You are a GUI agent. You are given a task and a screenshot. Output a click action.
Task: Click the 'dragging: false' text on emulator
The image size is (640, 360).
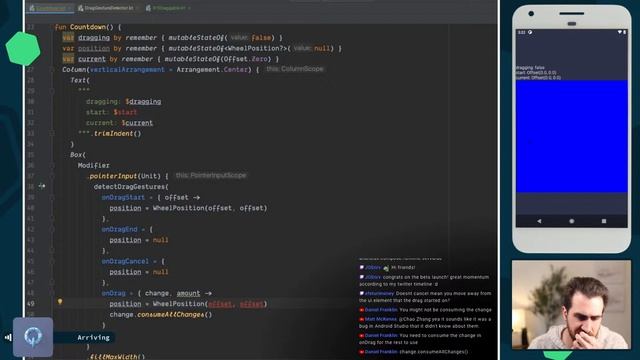click(x=530, y=68)
